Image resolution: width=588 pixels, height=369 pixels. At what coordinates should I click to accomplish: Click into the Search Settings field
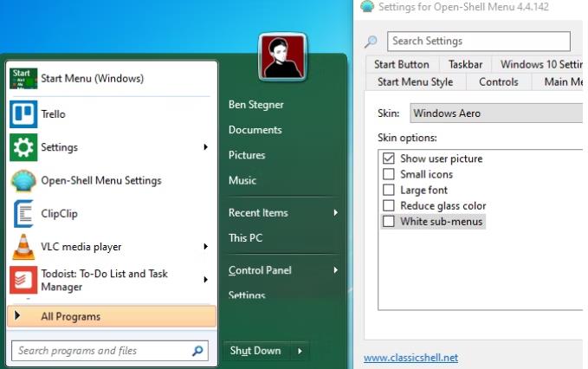coord(479,42)
